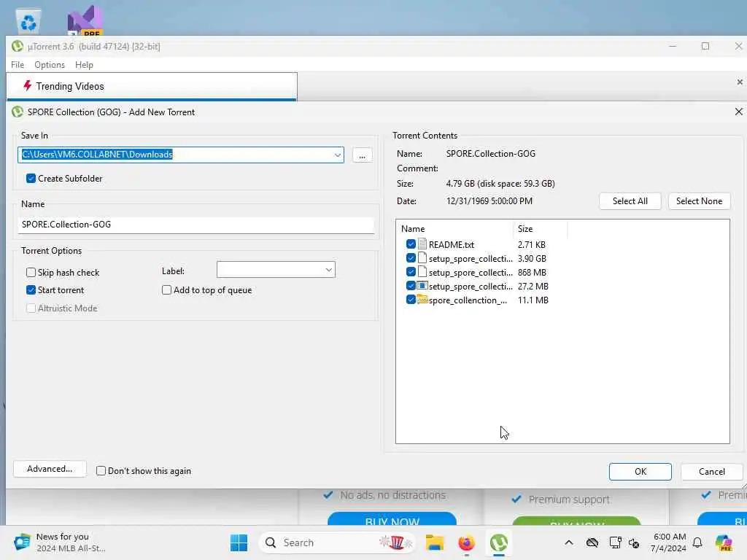Uncheck the Start torrent checkbox
This screenshot has width=747, height=560.
pyautogui.click(x=31, y=290)
